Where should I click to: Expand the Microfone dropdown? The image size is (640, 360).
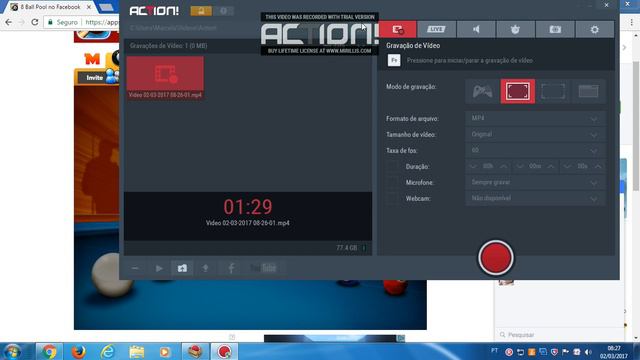(x=535, y=182)
